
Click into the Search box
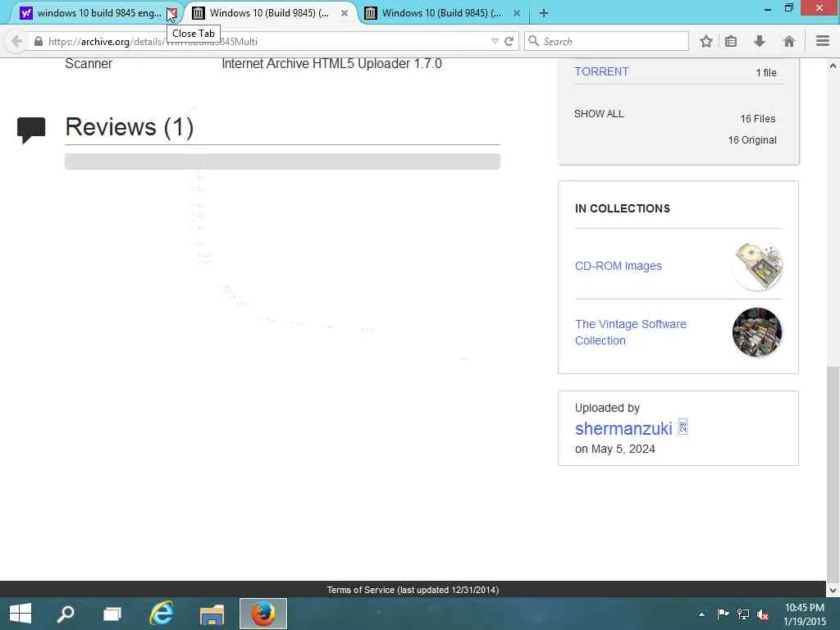click(x=606, y=41)
